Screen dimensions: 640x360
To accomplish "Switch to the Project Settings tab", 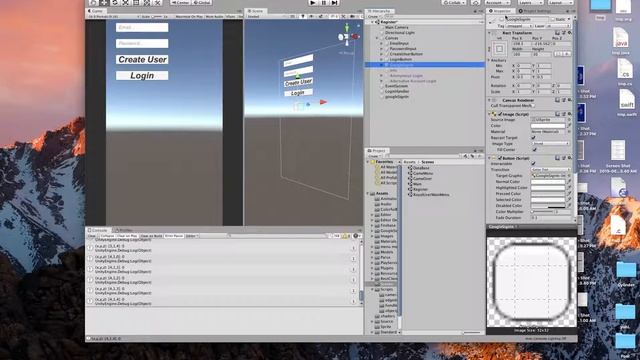I will point(535,11).
